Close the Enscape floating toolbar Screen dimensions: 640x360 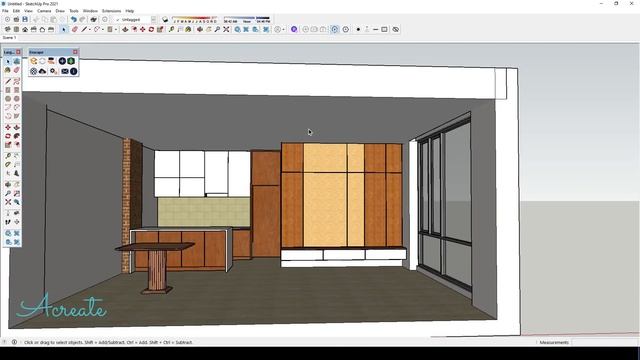point(75,52)
